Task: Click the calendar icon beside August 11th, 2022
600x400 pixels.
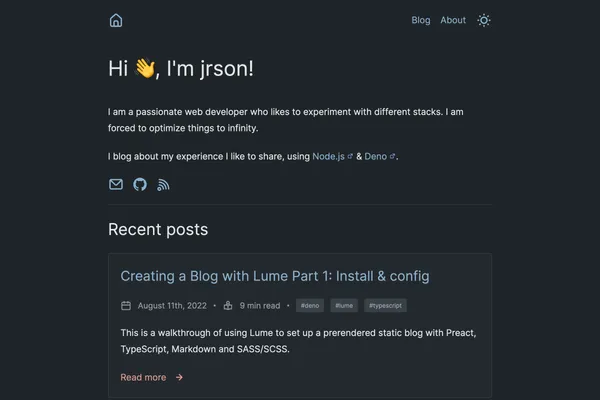Action: pos(126,306)
